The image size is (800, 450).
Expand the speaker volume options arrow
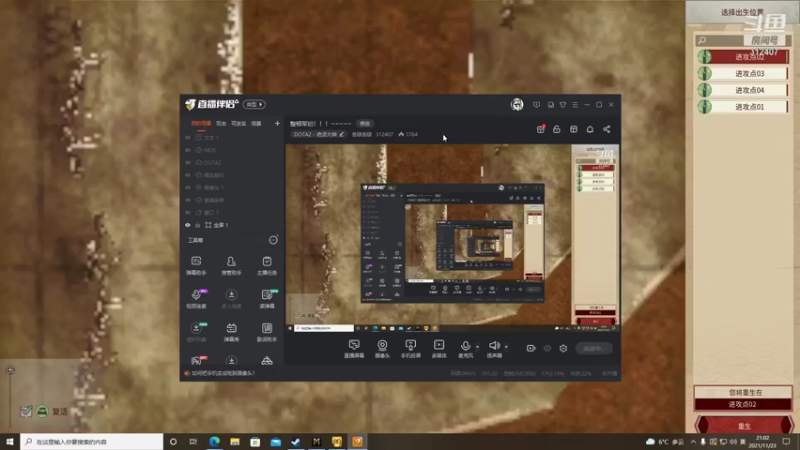pyautogui.click(x=506, y=347)
